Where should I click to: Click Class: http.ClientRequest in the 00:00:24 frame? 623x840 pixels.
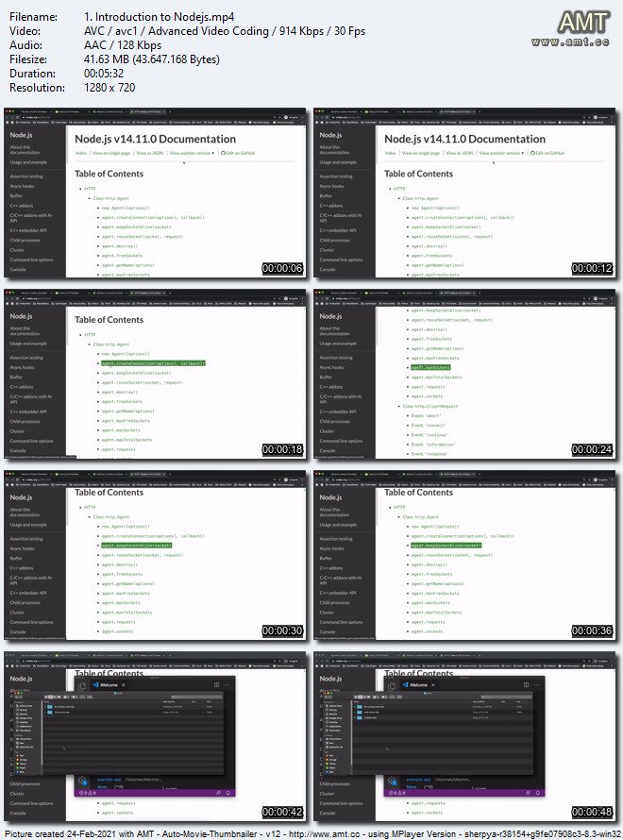[430, 406]
